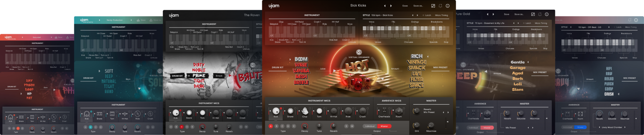Image resolution: width=644 pixels, height=135 pixels.
Task: Open the window resize icon in HOT window
Action: tap(433, 6)
